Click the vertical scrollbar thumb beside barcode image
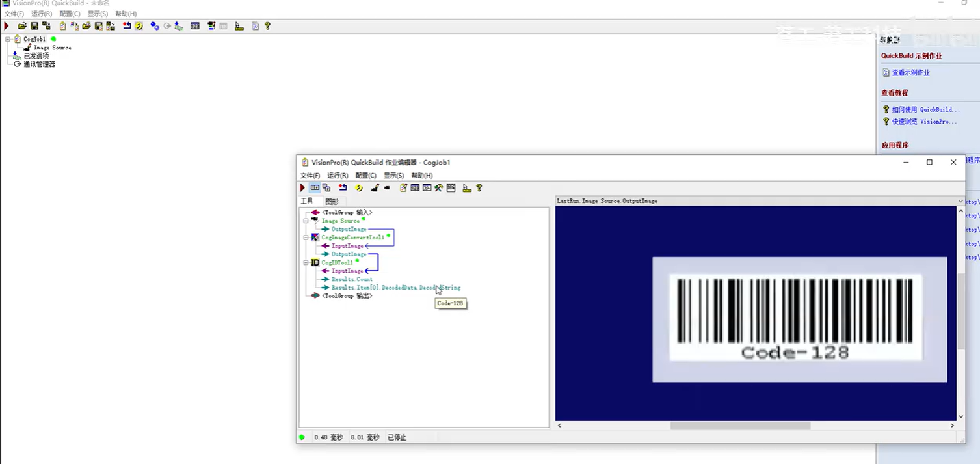The height and width of the screenshot is (464, 980). (960, 311)
